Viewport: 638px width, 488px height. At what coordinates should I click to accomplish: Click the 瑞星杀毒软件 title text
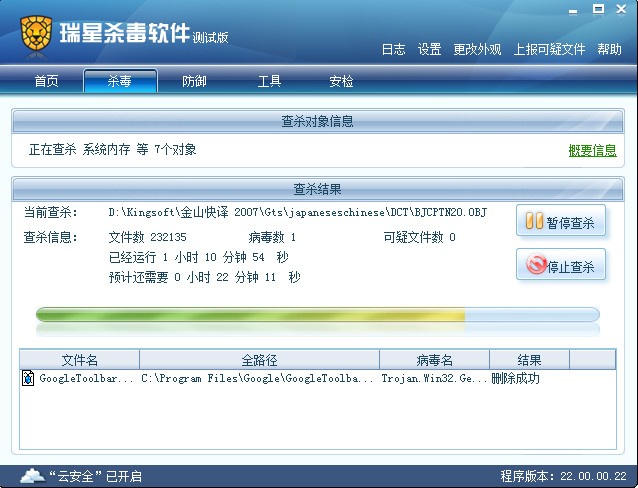pyautogui.click(x=125, y=33)
